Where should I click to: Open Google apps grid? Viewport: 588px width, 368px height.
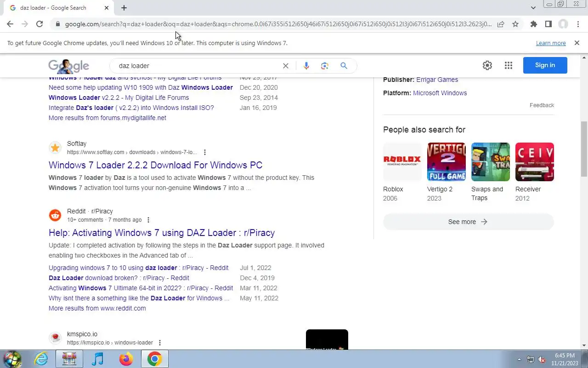click(x=509, y=65)
